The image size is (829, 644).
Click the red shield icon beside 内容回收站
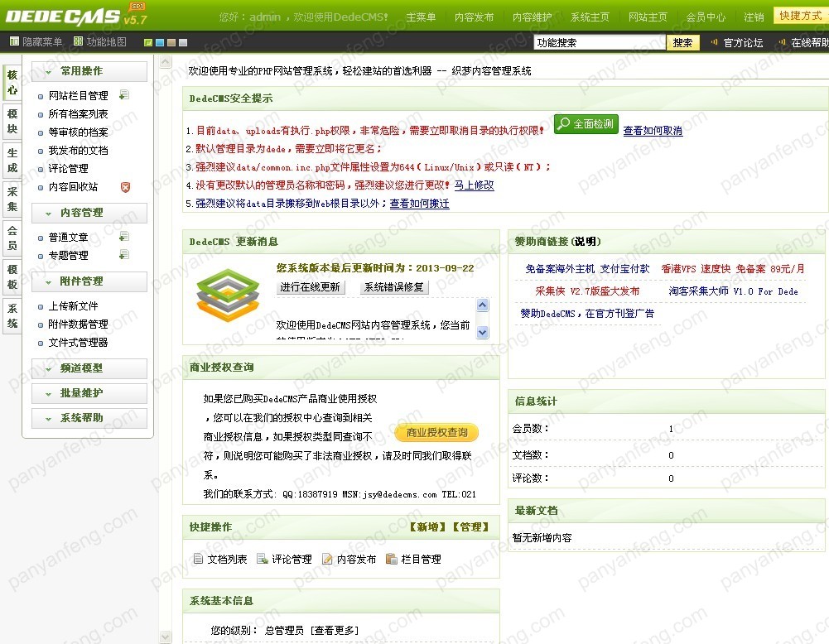125,187
